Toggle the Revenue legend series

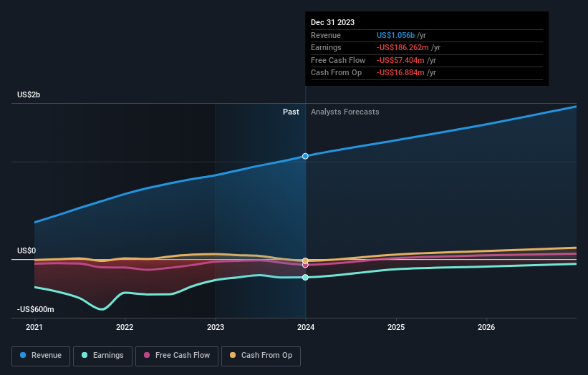(x=41, y=356)
